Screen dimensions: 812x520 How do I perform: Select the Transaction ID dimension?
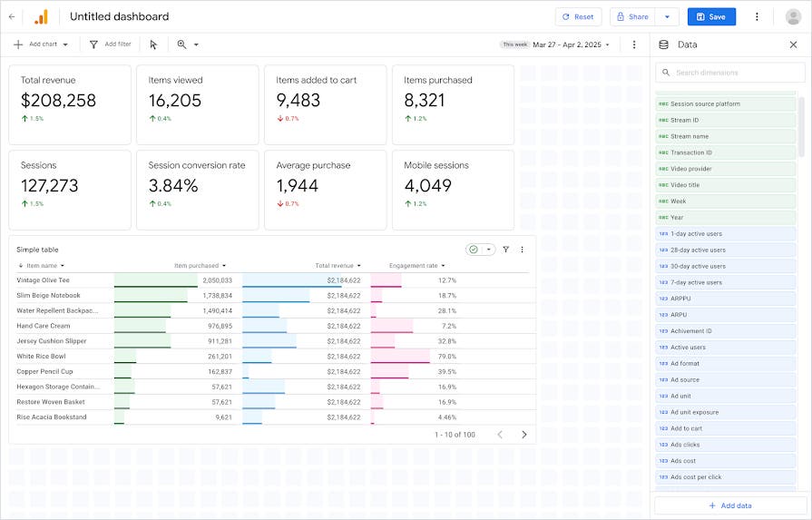726,152
